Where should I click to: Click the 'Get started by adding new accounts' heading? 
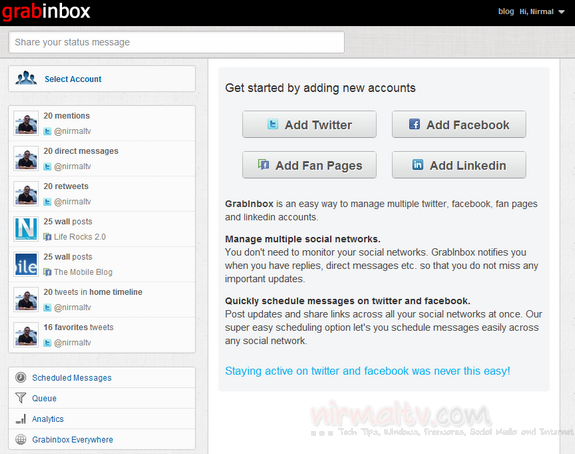(320, 88)
